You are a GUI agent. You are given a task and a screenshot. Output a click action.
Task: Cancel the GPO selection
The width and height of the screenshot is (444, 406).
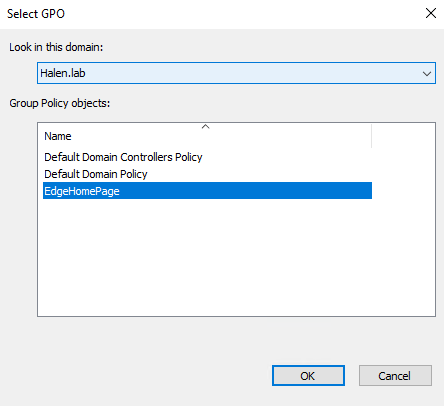click(x=395, y=376)
